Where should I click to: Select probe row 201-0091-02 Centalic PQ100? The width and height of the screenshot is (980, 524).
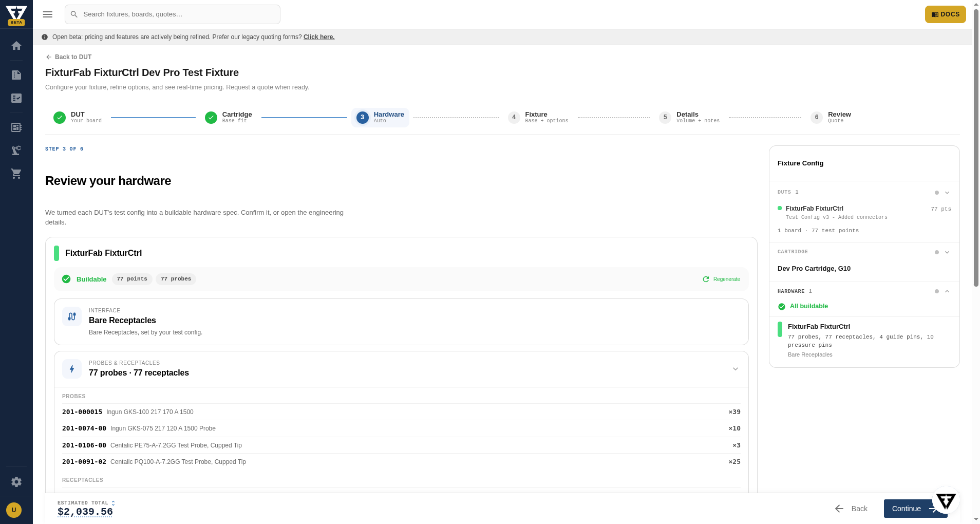401,462
